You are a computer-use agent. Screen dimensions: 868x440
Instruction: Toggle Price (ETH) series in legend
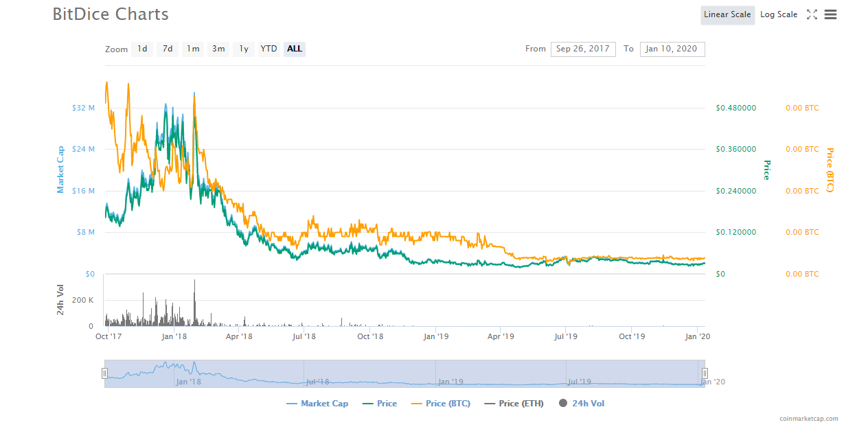pos(514,404)
